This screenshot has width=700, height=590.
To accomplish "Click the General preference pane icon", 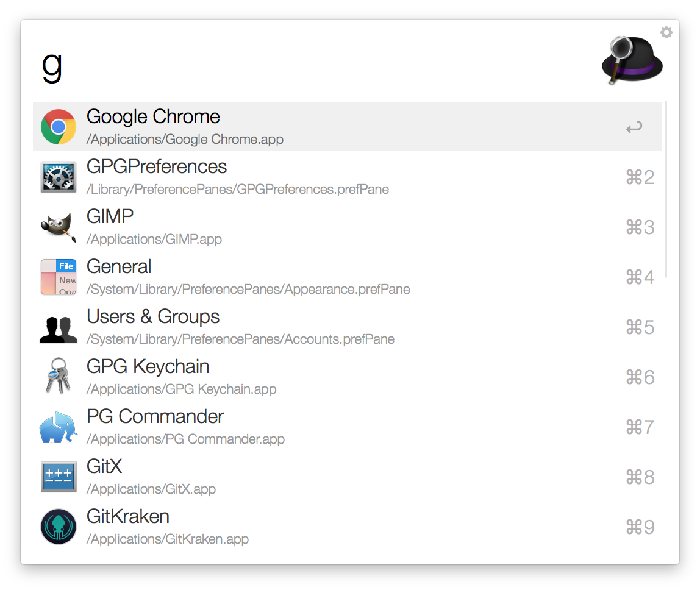I will coord(59,277).
